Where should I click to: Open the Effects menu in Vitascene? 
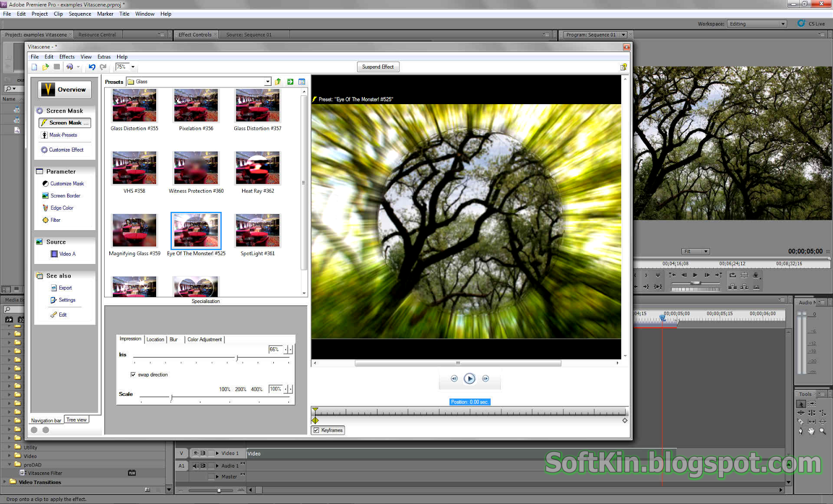click(x=67, y=57)
